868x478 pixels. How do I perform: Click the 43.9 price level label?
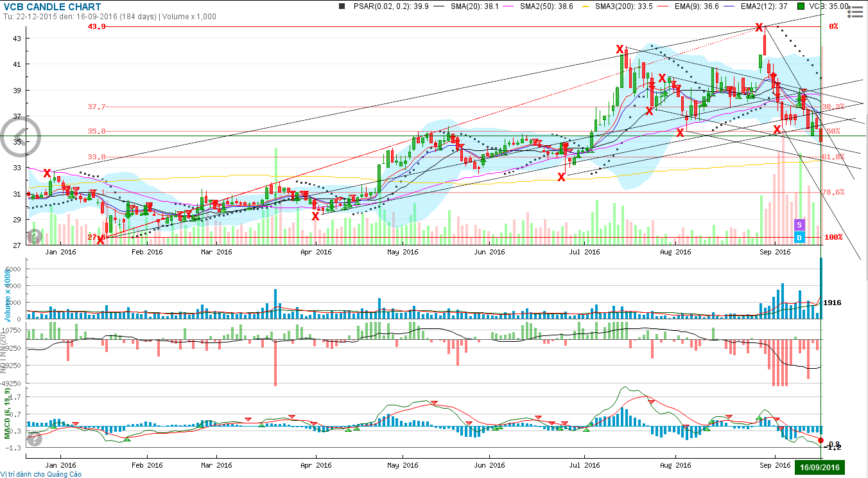coord(97,26)
